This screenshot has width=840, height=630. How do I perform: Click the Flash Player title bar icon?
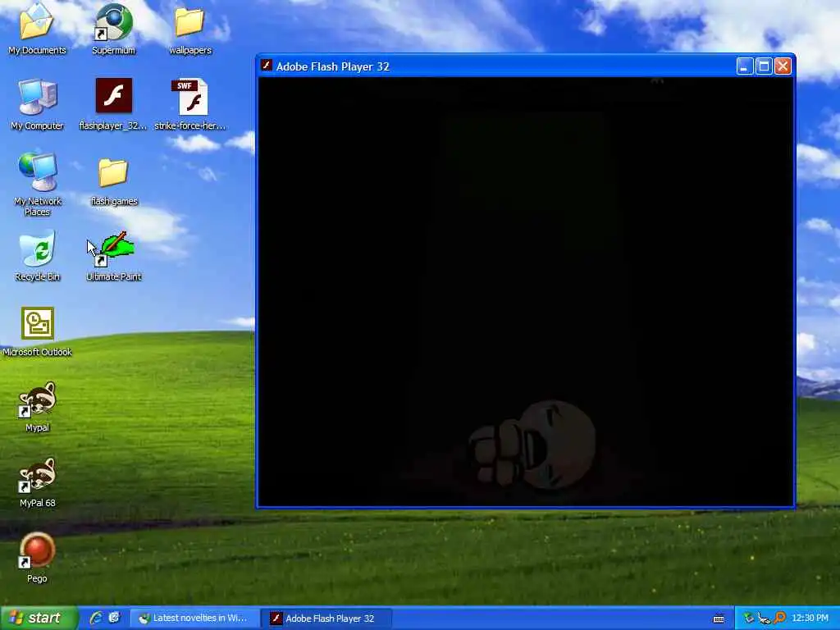267,66
